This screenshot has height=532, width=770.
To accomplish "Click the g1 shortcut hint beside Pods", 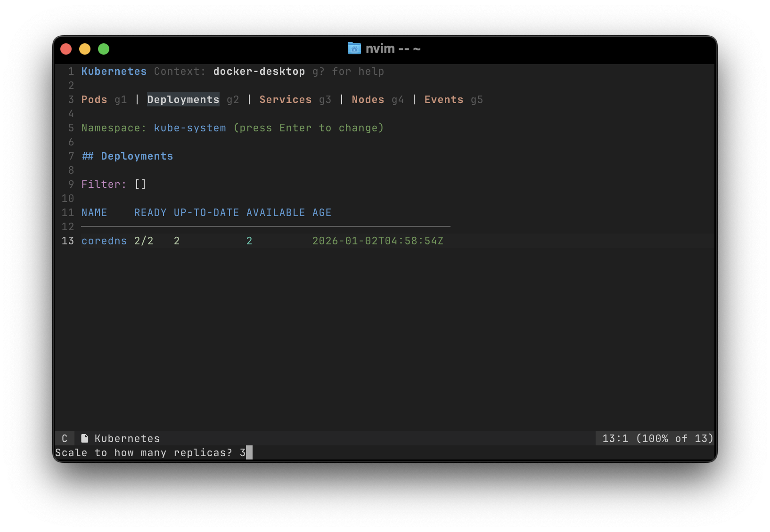I will pos(121,100).
